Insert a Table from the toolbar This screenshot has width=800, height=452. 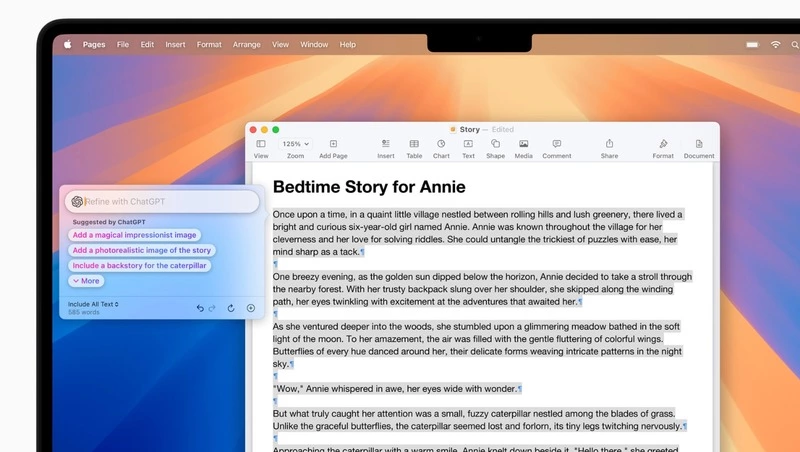click(413, 145)
